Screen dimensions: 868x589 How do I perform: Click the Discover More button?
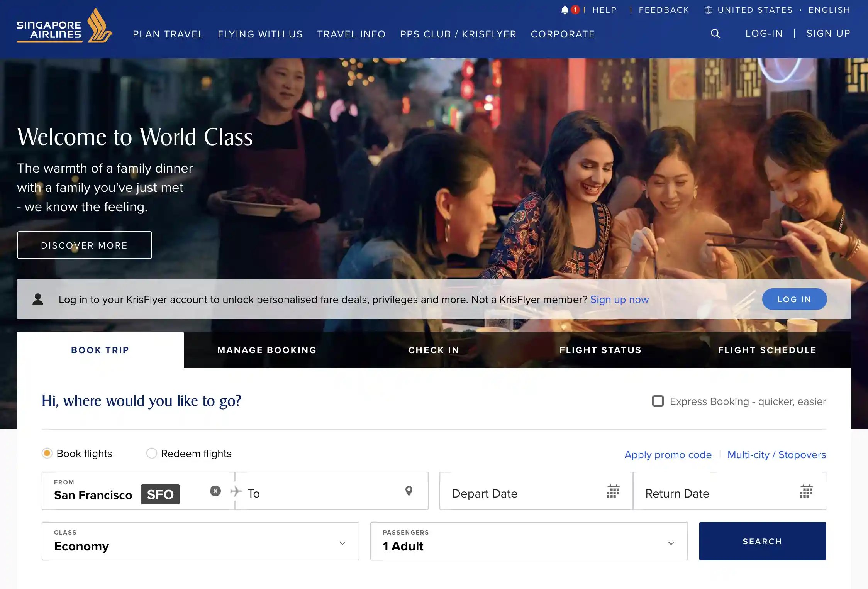[85, 245]
